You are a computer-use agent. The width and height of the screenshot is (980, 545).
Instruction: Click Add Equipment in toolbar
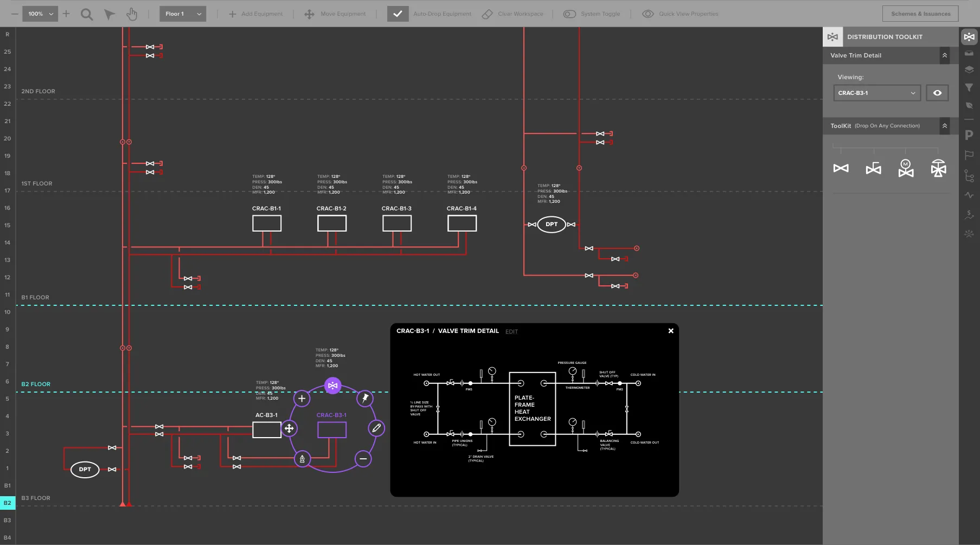click(255, 14)
